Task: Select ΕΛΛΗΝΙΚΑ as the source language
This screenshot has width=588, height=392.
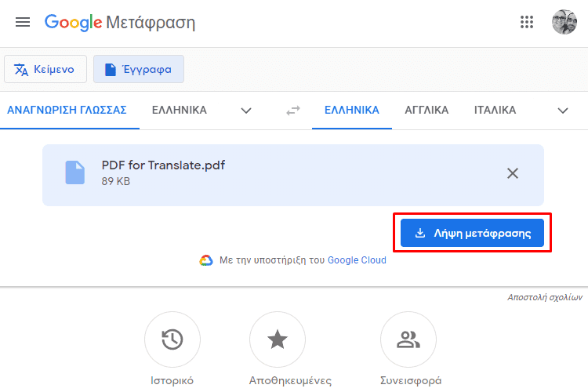Action: coord(180,110)
